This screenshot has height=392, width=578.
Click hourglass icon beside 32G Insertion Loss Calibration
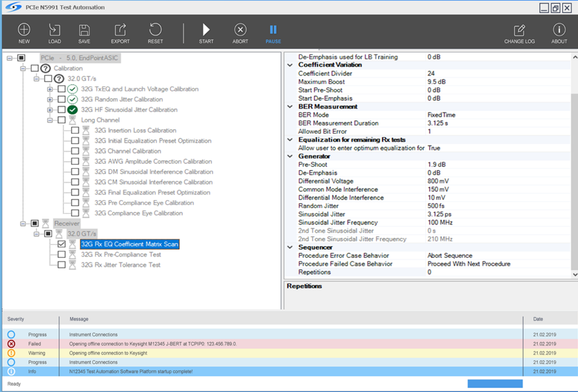(x=86, y=130)
